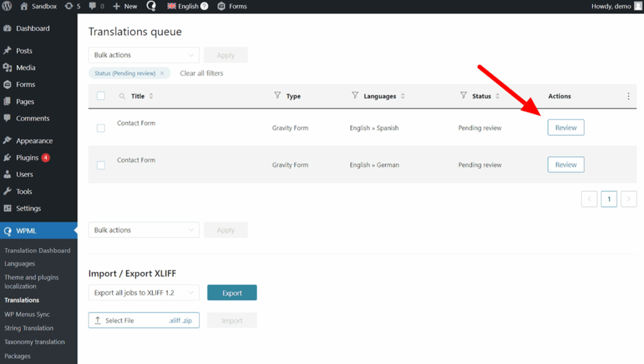
Task: Click the Appearance brush icon in sidebar
Action: 8,140
